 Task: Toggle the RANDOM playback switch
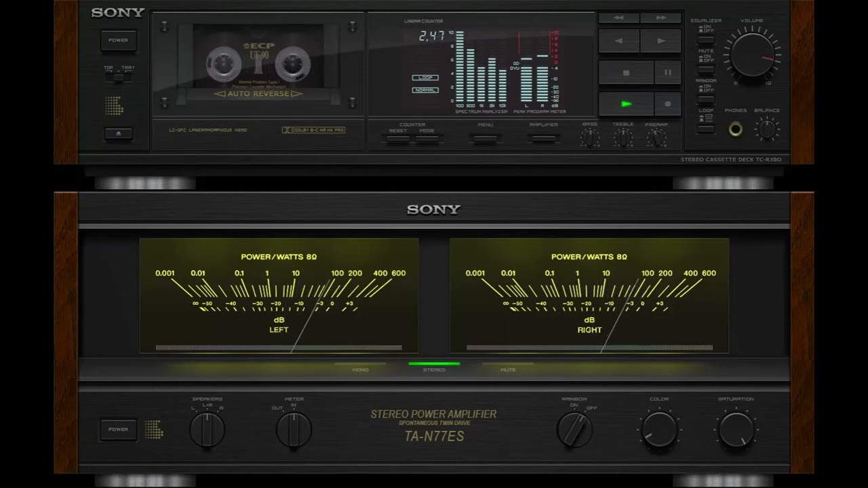[x=706, y=99]
